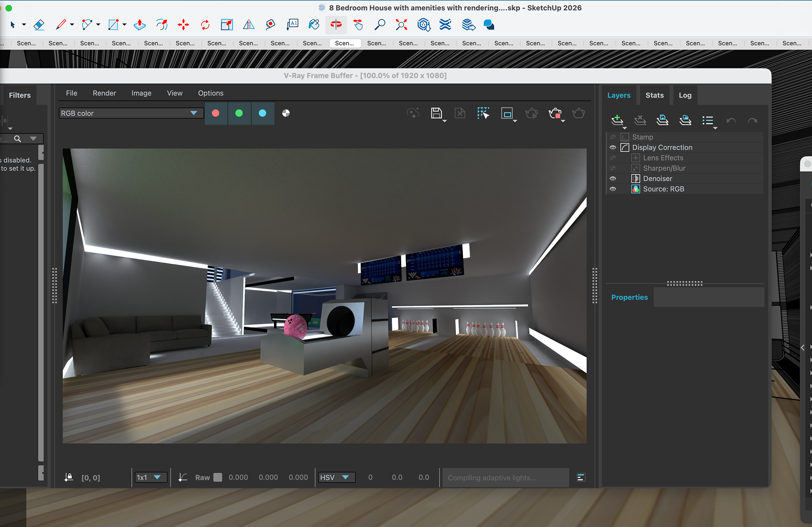
Task: Click the Save image floppy icon
Action: click(436, 113)
